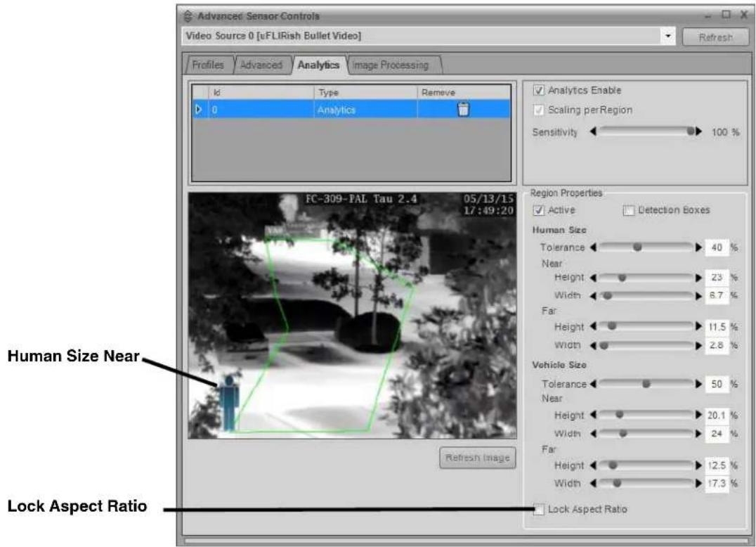
Task: Delete region 0 using trash icon
Action: click(x=463, y=110)
